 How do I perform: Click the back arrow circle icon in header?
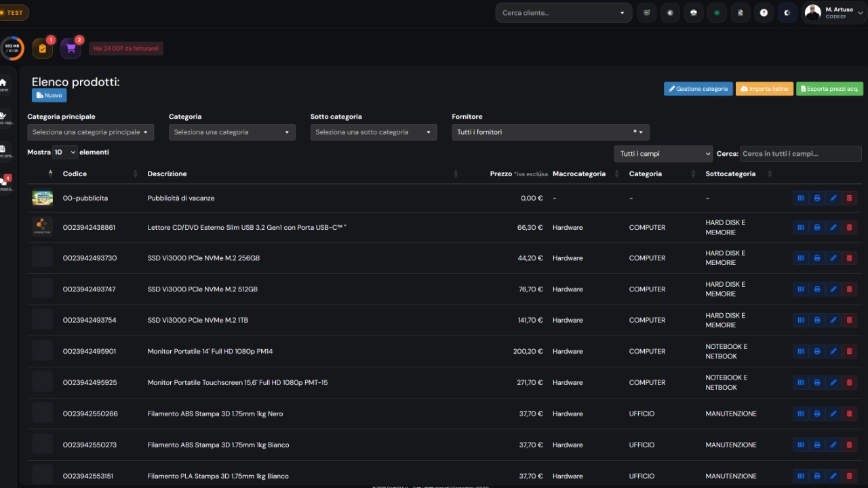point(670,13)
